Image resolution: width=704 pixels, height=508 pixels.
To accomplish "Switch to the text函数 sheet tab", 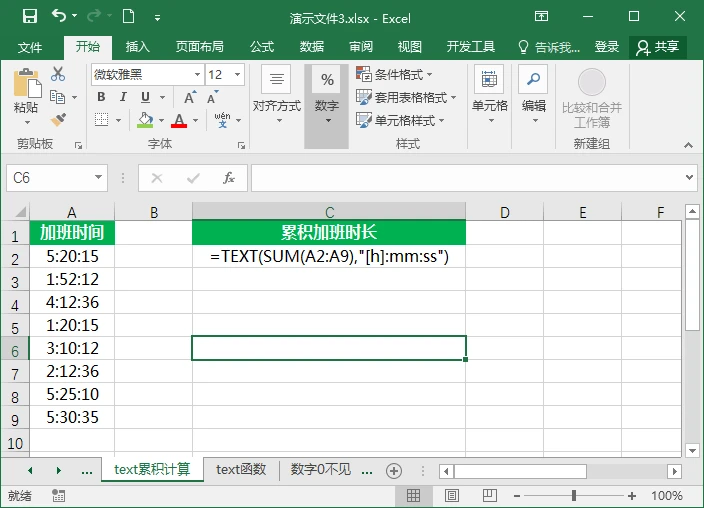I will 241,469.
